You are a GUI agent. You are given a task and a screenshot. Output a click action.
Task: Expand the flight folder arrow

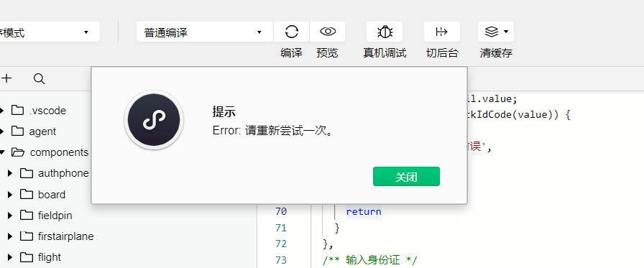[x=10, y=257]
